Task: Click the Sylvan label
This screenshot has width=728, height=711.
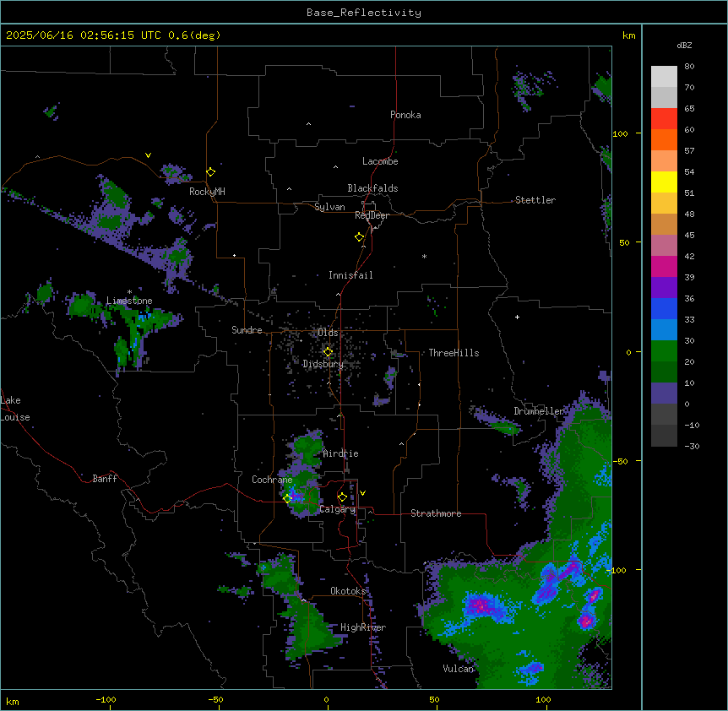Action: (x=329, y=207)
